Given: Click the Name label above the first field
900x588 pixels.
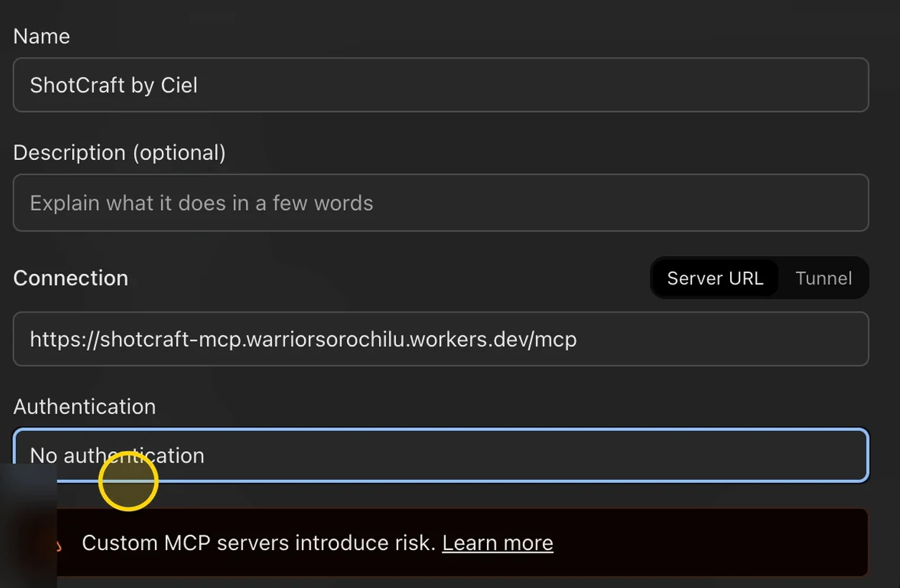Looking at the screenshot, I should tap(42, 37).
